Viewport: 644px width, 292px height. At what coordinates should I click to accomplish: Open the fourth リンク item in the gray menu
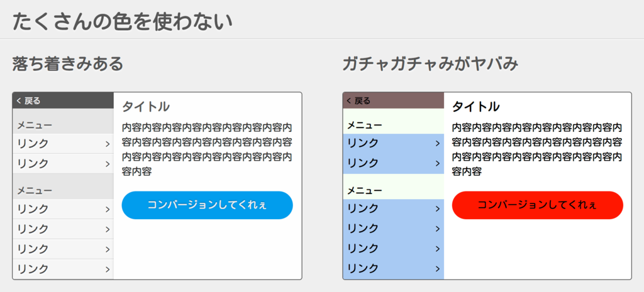click(64, 229)
